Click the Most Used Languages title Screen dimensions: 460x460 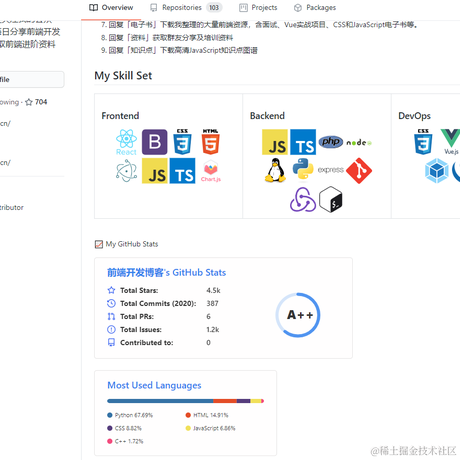154,385
